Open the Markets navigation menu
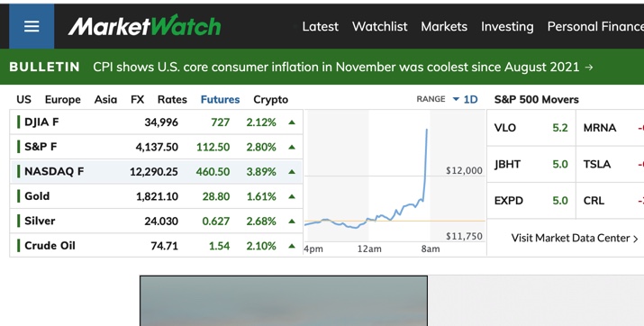Screen dimensions: 644x326 click(444, 27)
